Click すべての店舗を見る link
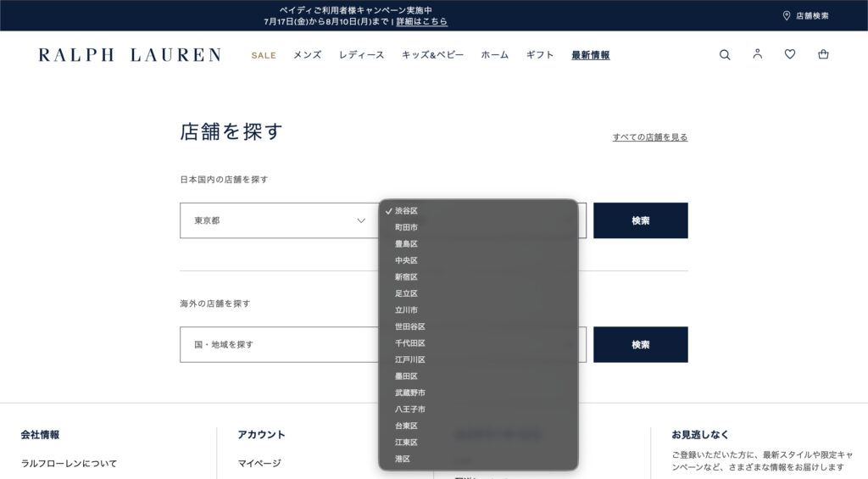 coord(650,136)
